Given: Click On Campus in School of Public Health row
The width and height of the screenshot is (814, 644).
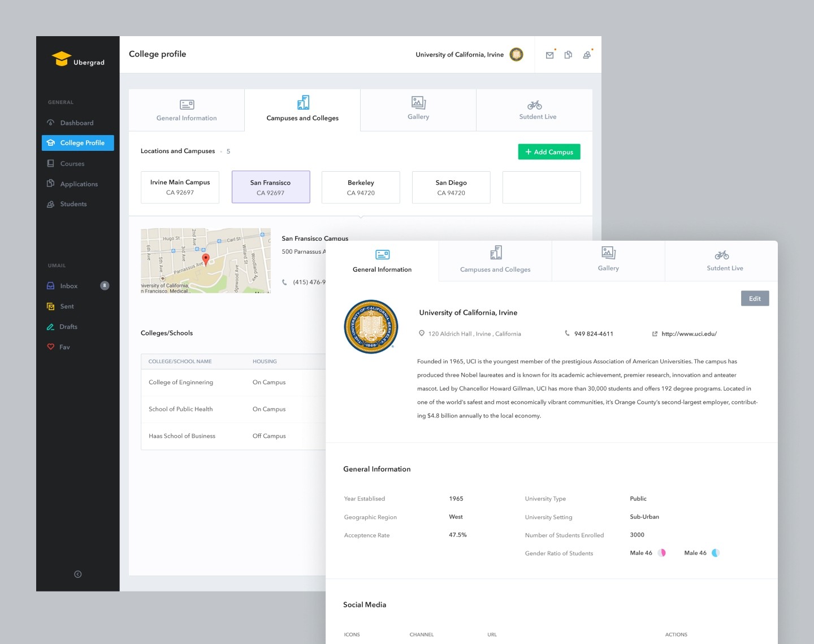Looking at the screenshot, I should (269, 409).
